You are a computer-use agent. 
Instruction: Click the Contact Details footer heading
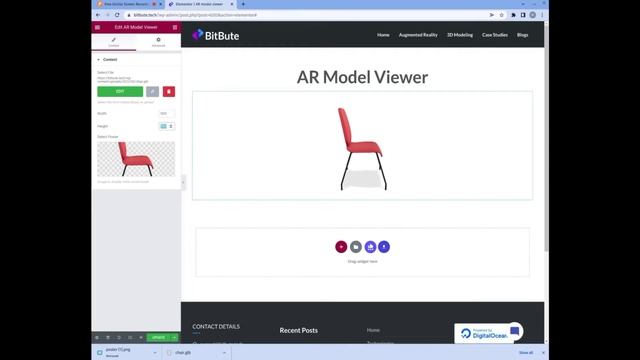[x=216, y=327]
